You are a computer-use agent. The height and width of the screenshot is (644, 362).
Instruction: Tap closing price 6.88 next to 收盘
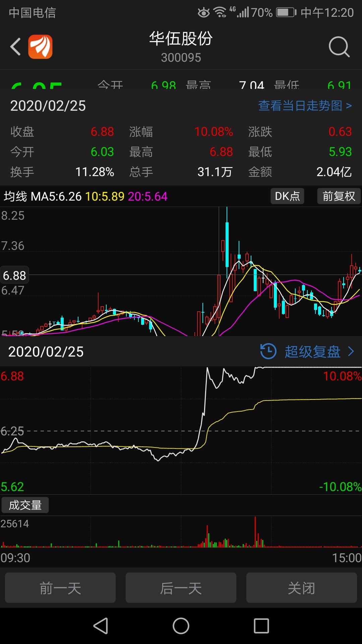point(102,132)
